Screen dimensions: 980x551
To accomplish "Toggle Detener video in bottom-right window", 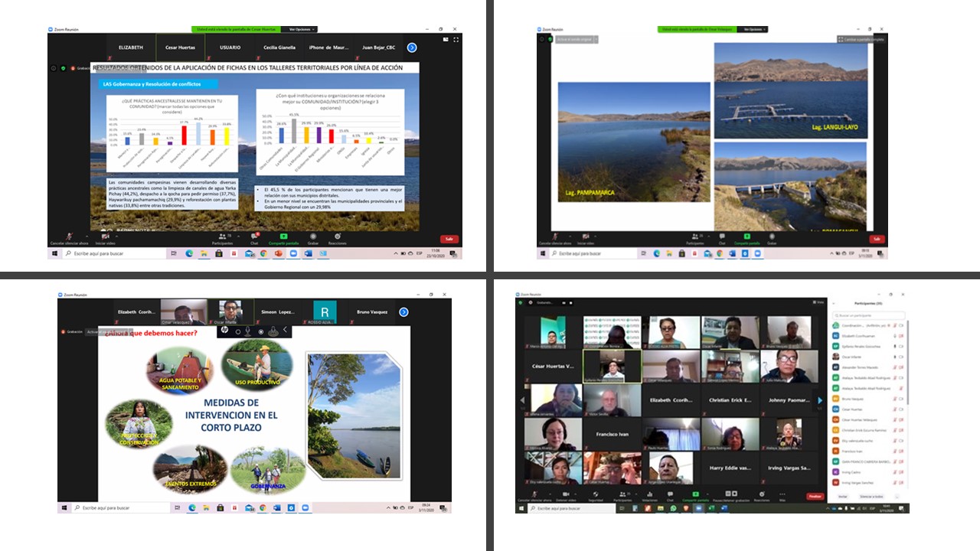I will [x=566, y=497].
